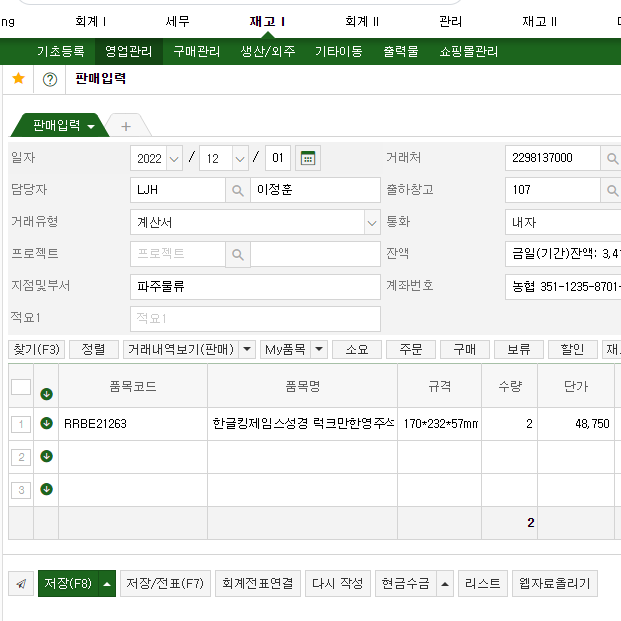This screenshot has height=621, width=621.
Task: Select row 3 number box
Action: click(x=21, y=490)
